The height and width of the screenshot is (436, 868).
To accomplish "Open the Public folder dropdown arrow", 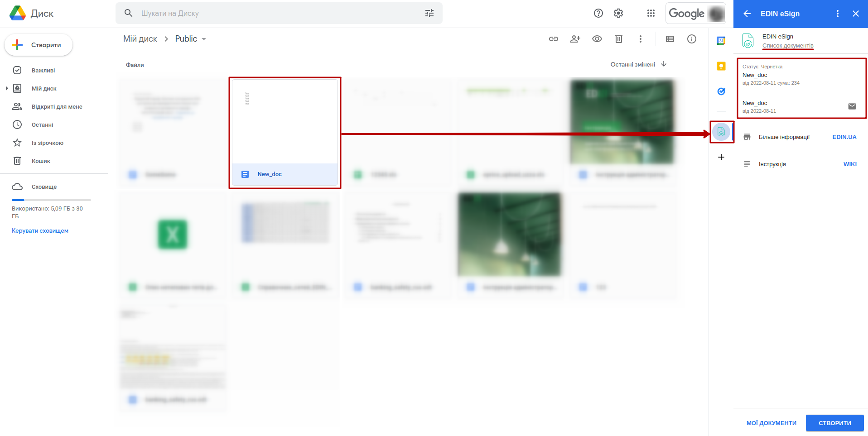I will click(x=204, y=39).
